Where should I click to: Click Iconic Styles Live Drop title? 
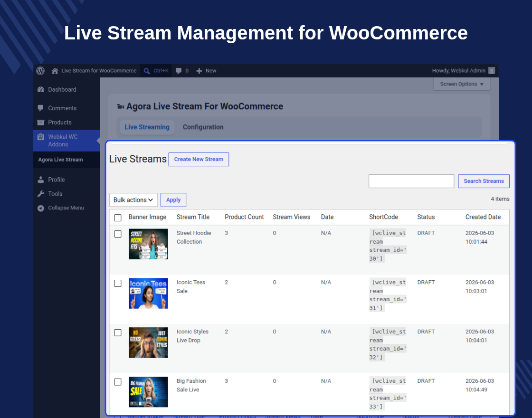coord(192,336)
